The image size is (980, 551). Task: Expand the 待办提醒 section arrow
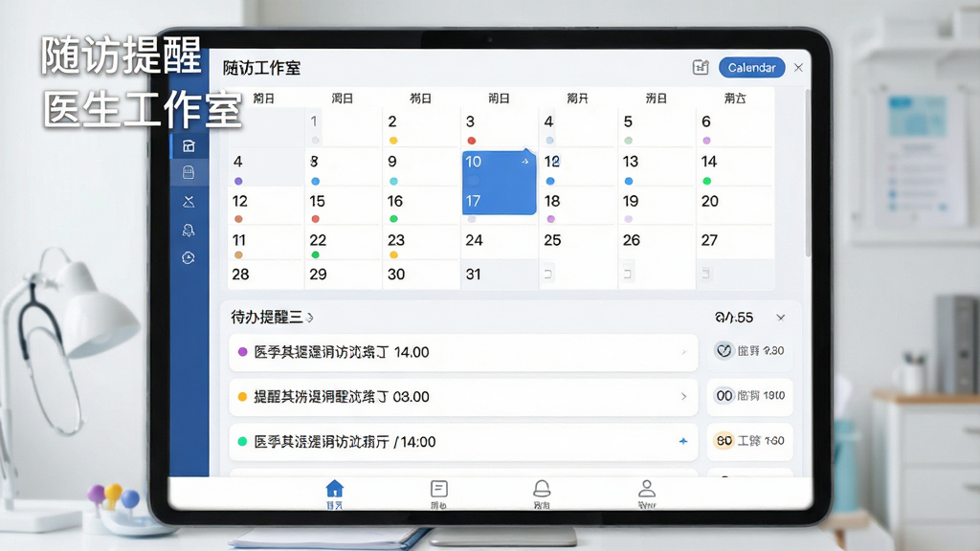[x=310, y=318]
